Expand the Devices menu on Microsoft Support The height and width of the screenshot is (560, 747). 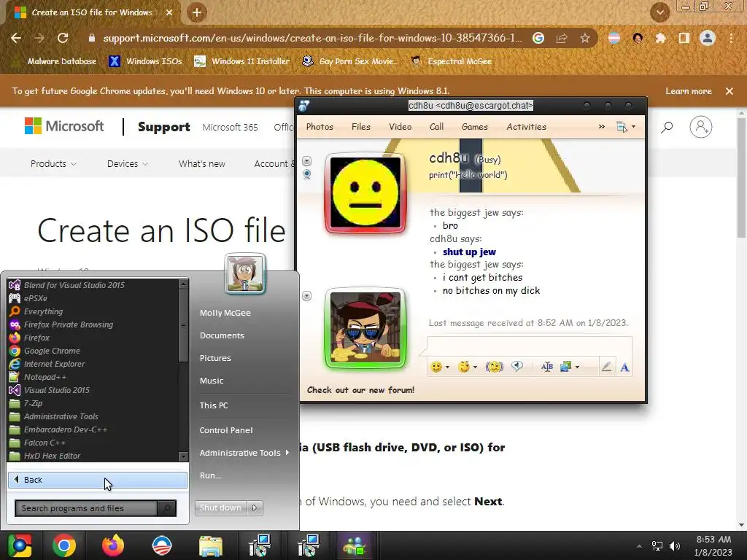click(127, 164)
